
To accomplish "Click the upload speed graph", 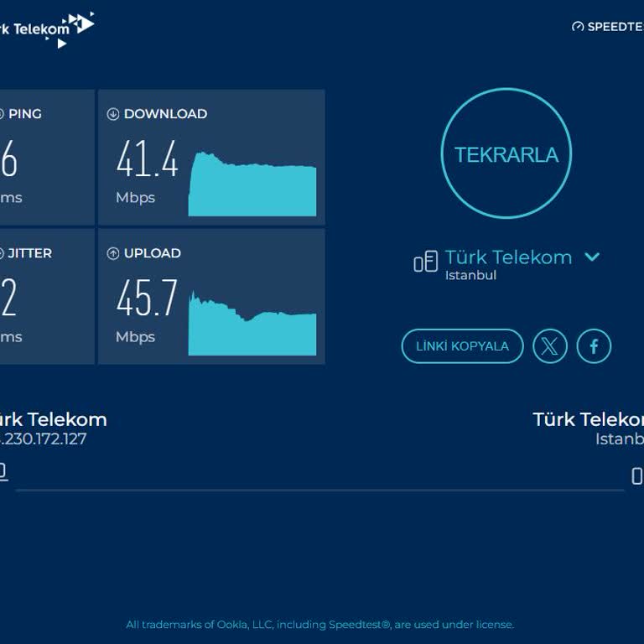I will point(252,323).
